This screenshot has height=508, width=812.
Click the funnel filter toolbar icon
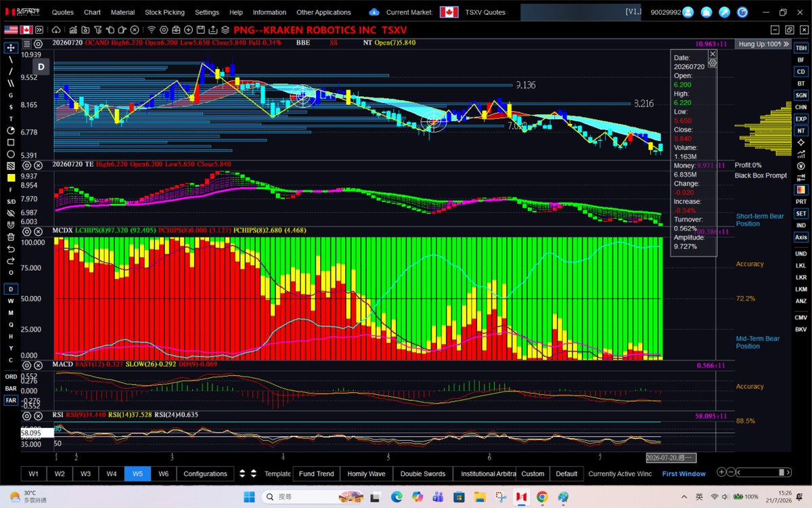[97, 30]
